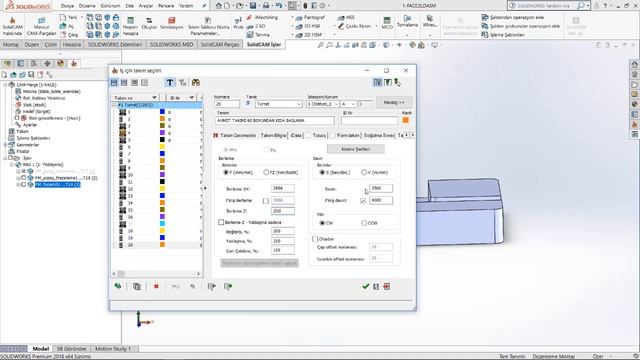The width and height of the screenshot is (640, 360).
Task: Select the CW direction radio button
Action: click(x=322, y=223)
